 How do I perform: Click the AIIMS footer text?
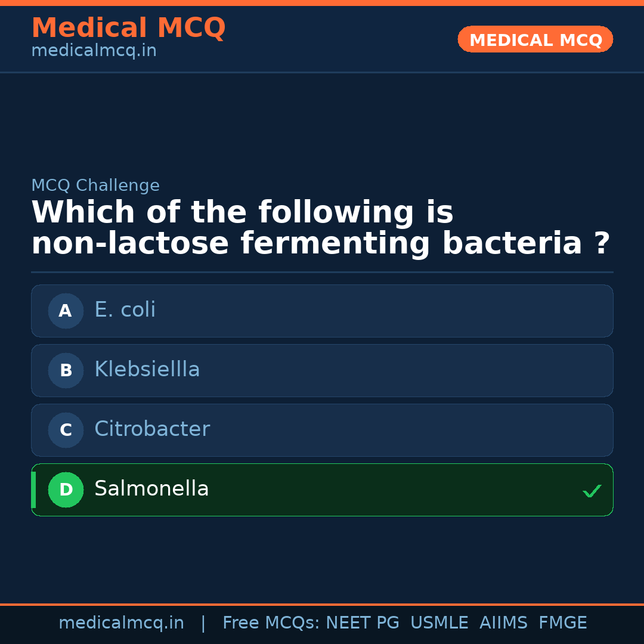pos(503,623)
